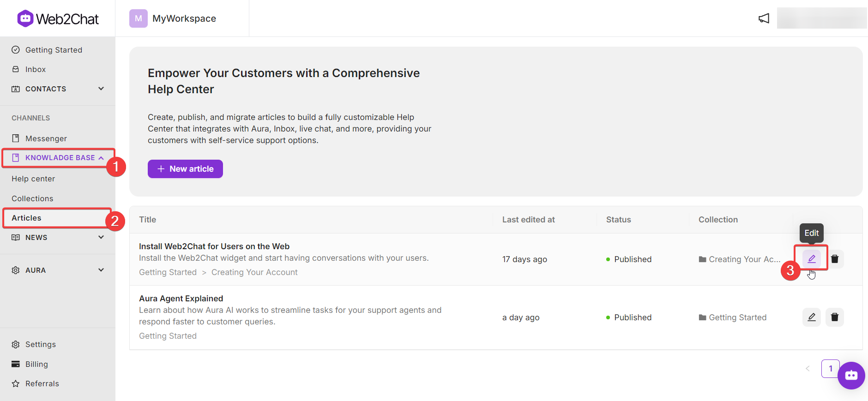Click the Title column header
Viewport: 868px width, 401px height.
point(148,220)
